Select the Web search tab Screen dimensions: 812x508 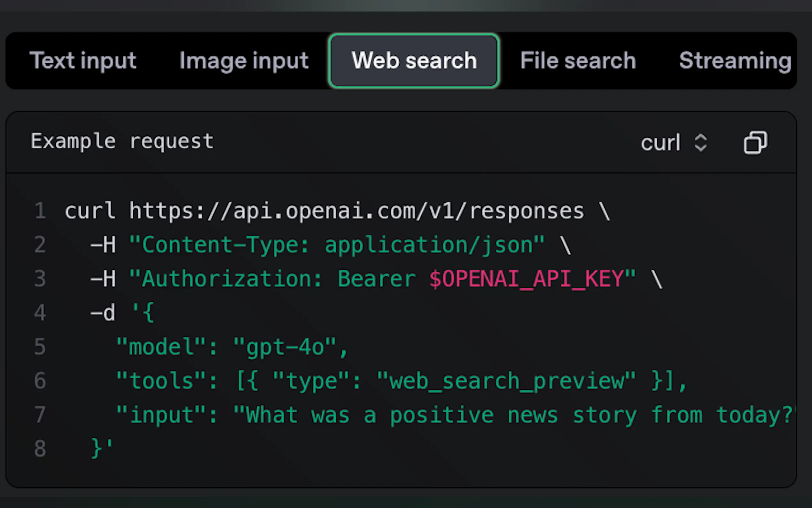coord(414,61)
